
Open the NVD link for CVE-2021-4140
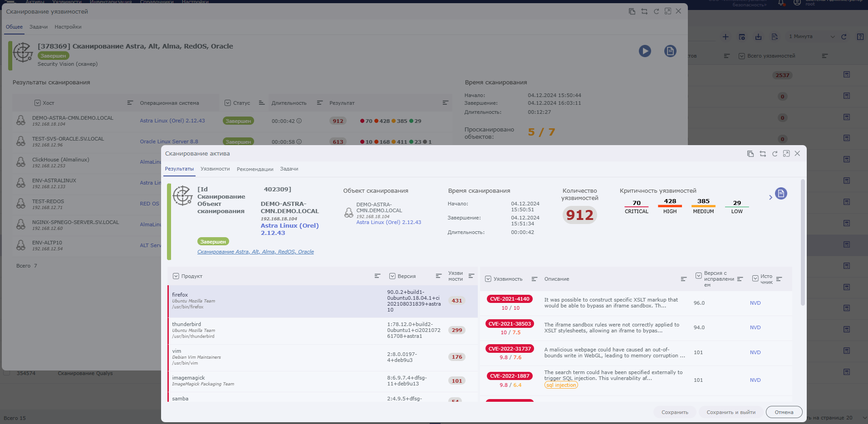755,303
